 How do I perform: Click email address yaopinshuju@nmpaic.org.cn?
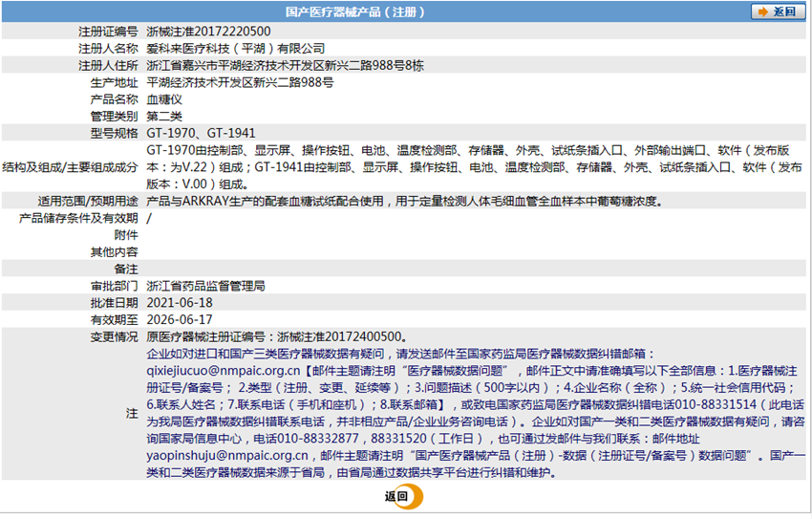click(227, 456)
